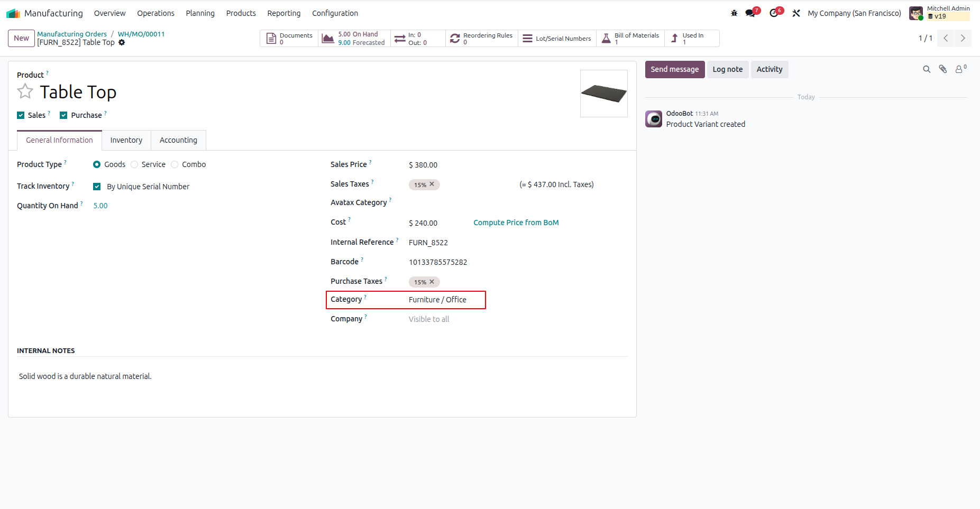The width and height of the screenshot is (980, 509).
Task: Click the Table Top product image
Action: tap(603, 94)
